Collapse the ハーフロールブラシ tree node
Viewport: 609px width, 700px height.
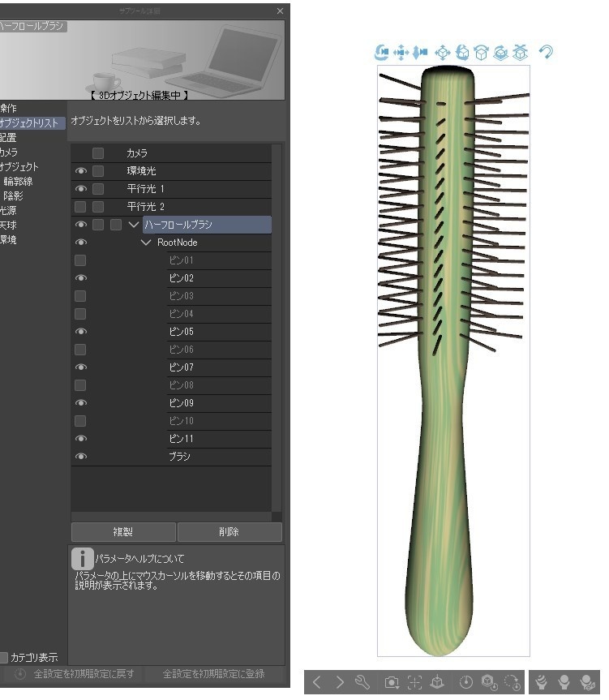[x=134, y=225]
